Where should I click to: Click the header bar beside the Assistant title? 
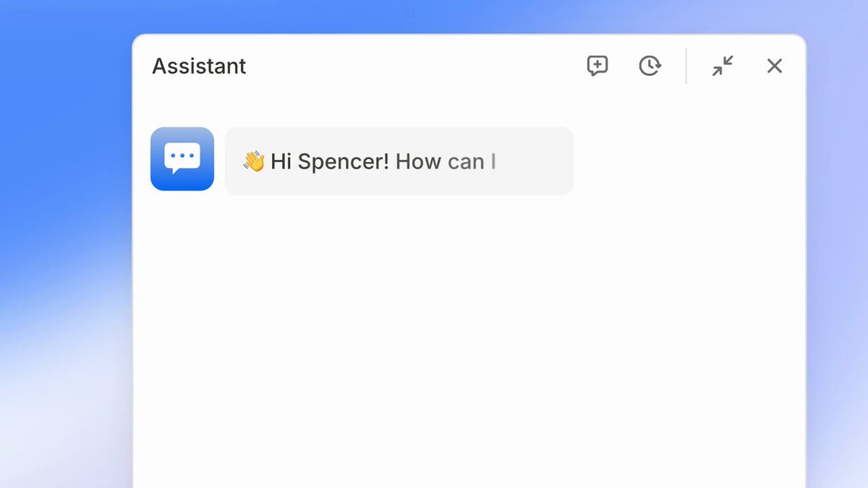tap(412, 66)
